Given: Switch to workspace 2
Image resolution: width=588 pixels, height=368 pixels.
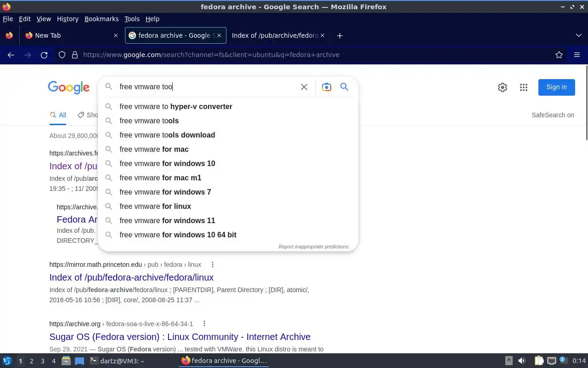Looking at the screenshot, I should click(31, 361).
